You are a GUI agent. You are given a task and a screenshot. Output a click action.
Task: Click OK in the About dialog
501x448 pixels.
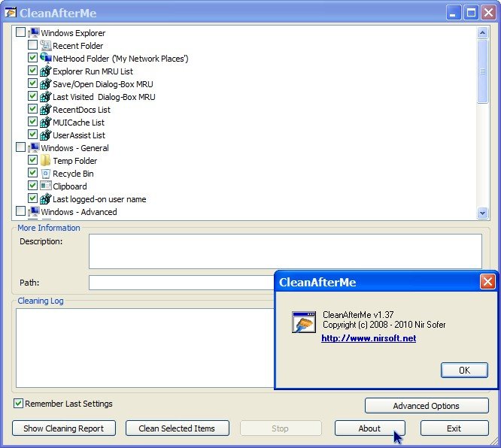(x=464, y=370)
